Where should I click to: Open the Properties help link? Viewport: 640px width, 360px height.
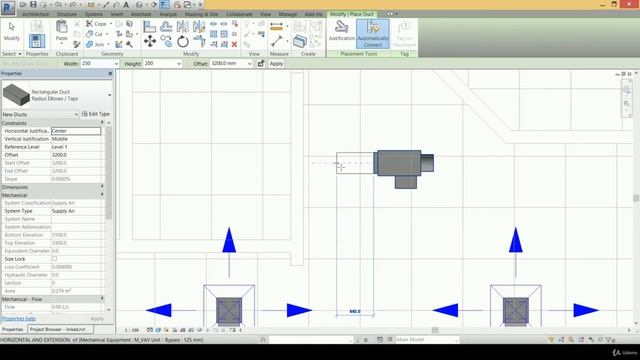[x=19, y=319]
